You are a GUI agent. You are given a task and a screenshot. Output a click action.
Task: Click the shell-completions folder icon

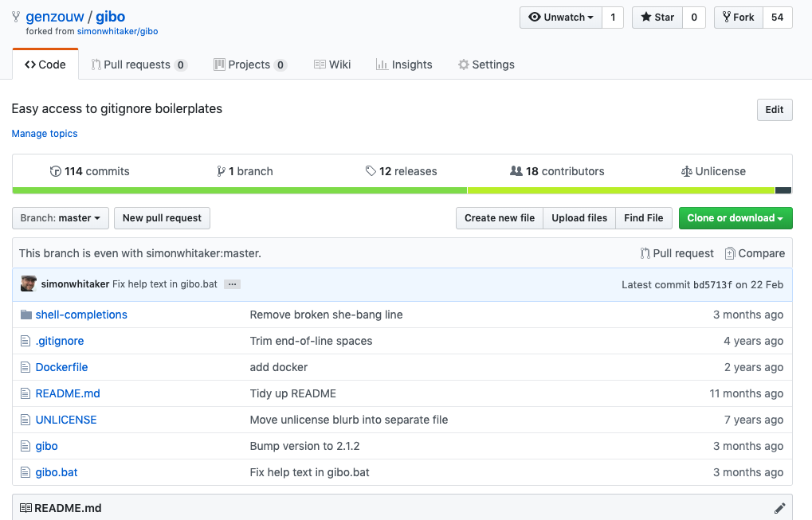coord(25,315)
